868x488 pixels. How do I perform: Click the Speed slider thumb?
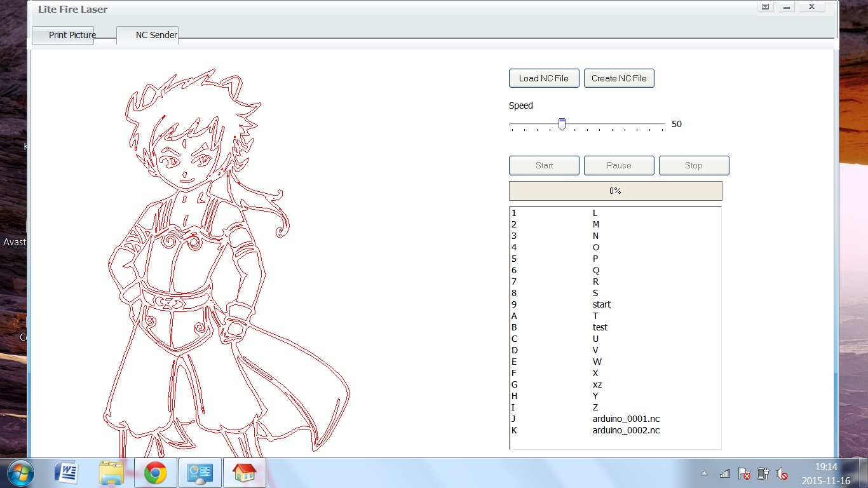(562, 124)
